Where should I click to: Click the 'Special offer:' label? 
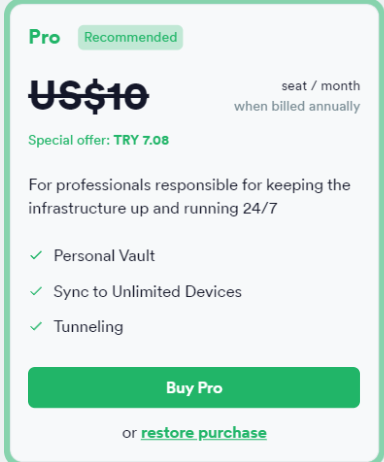[x=69, y=140]
